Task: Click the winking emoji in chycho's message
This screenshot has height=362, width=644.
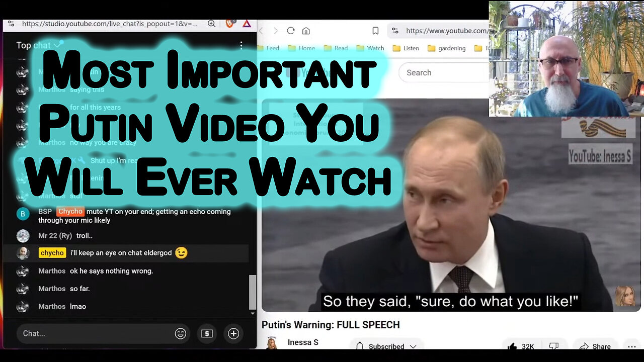Action: pyautogui.click(x=181, y=252)
